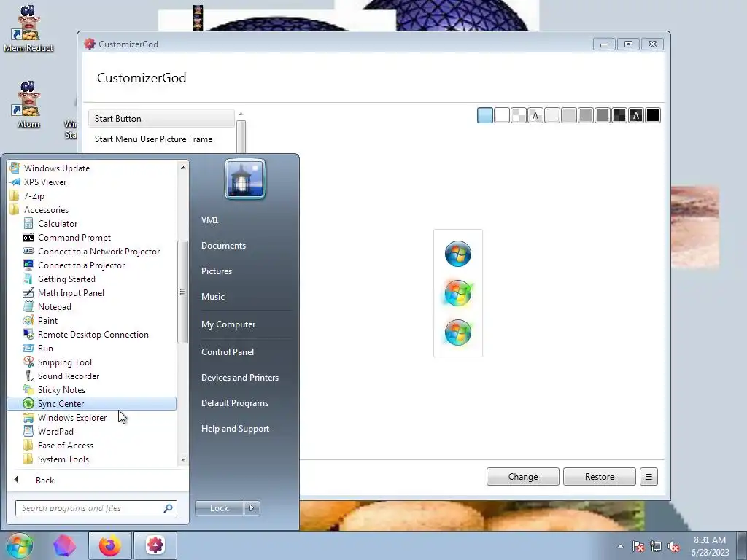Click the lighthouse user picture
The image size is (747, 560).
(245, 179)
